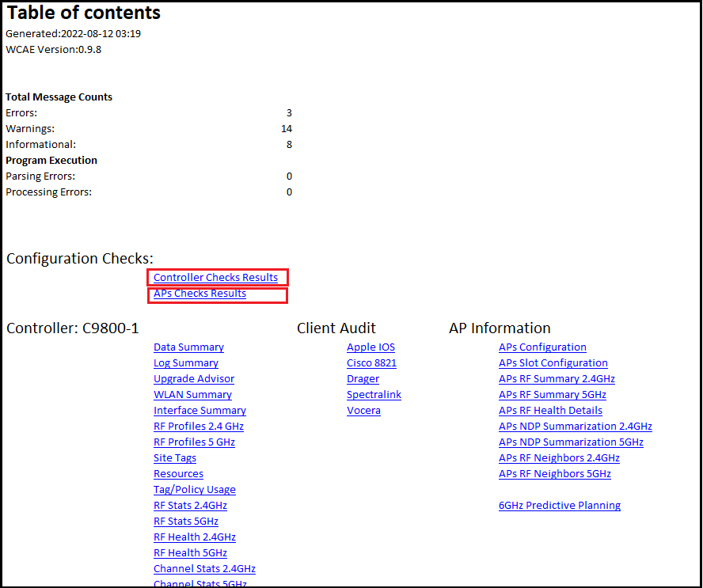Image resolution: width=703 pixels, height=588 pixels.
Task: Click the Site Tags link
Action: [x=175, y=458]
